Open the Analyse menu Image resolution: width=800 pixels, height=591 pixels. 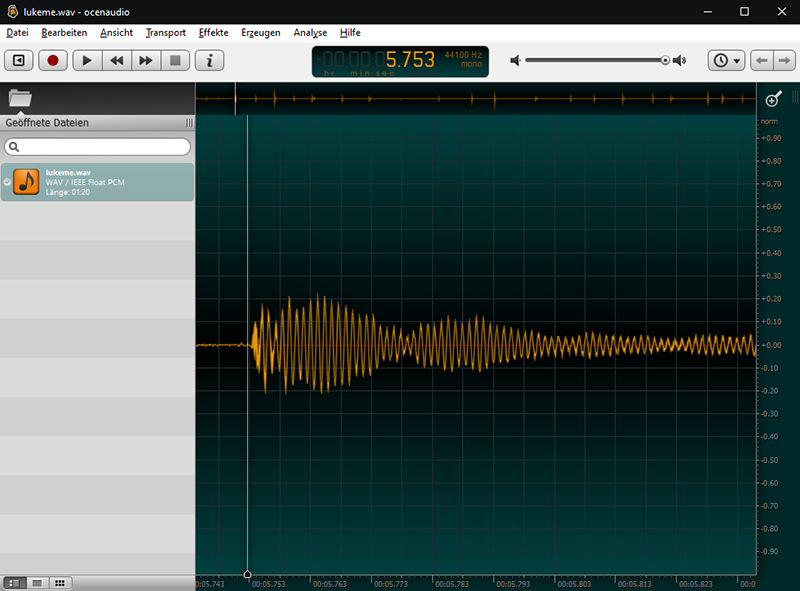310,33
